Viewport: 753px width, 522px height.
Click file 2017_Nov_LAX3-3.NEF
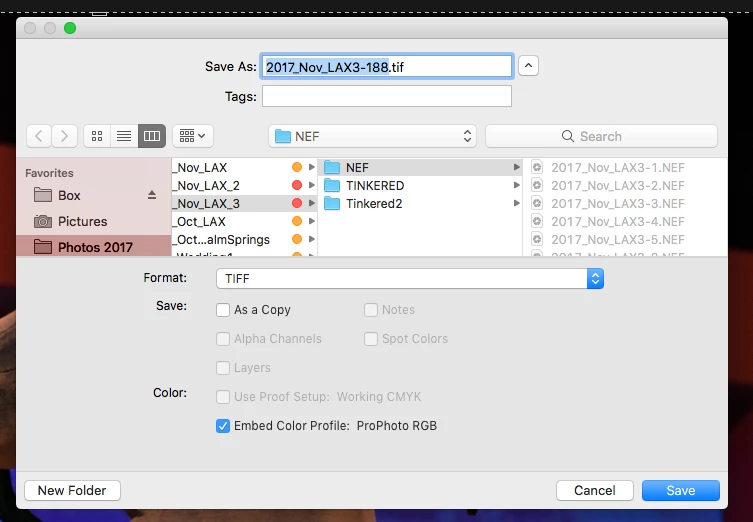[x=618, y=204]
